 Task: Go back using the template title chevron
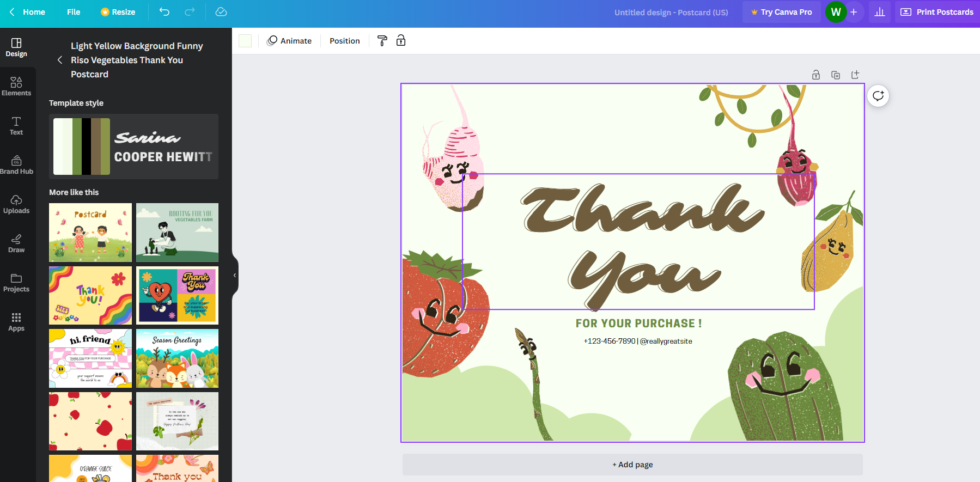59,60
